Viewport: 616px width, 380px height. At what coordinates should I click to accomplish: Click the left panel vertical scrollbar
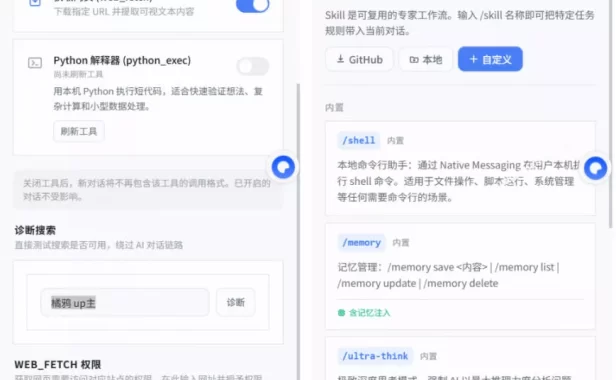[298, 231]
